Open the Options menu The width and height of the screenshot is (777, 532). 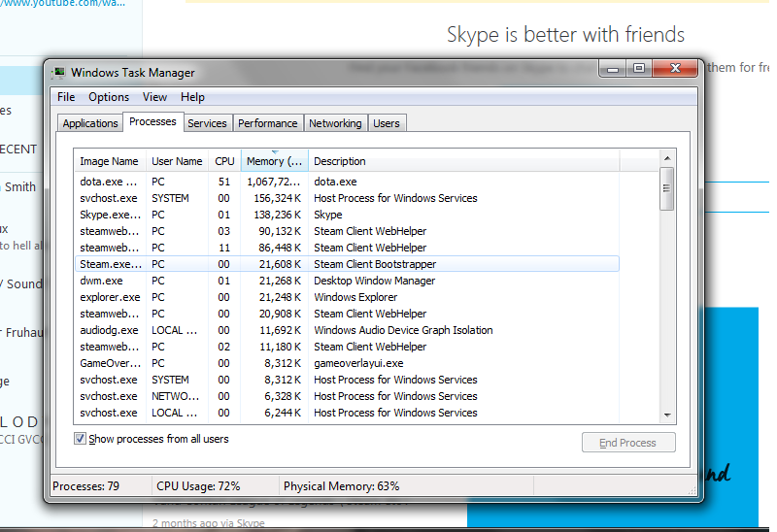(x=109, y=97)
